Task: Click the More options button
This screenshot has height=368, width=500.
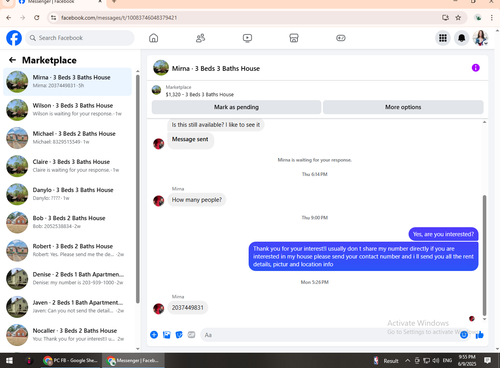Action: click(403, 107)
